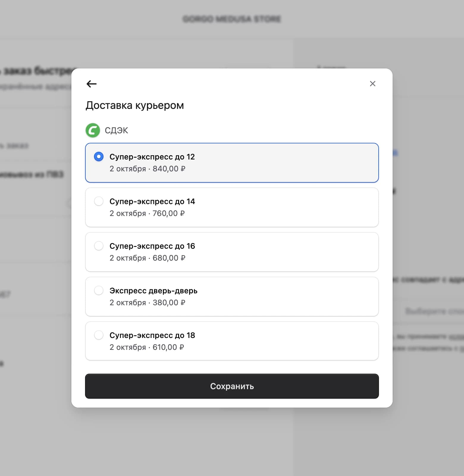
Task: Click the СДЭК carrier label
Action: tap(116, 130)
